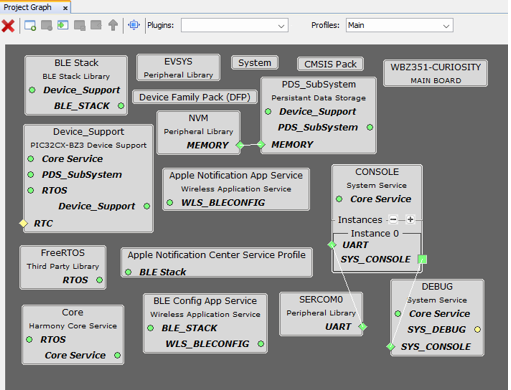
Task: Click BLE Stack Device_Support circle connector
Action: tap(32, 90)
